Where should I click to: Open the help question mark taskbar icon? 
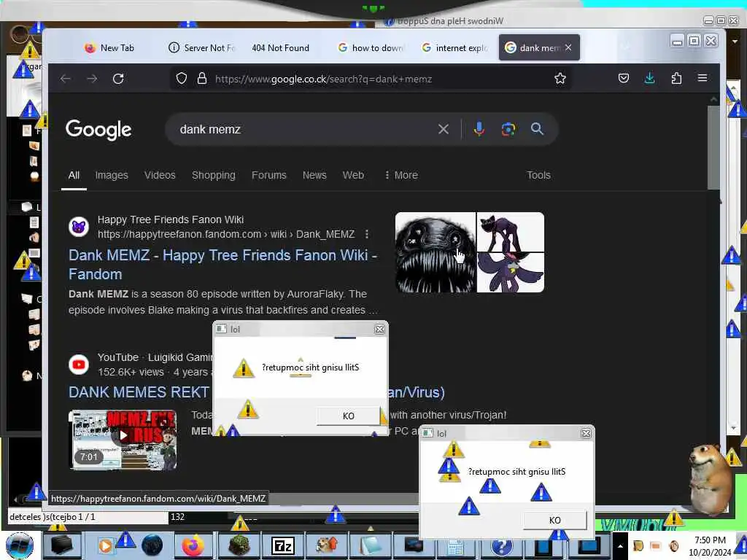tap(500, 548)
